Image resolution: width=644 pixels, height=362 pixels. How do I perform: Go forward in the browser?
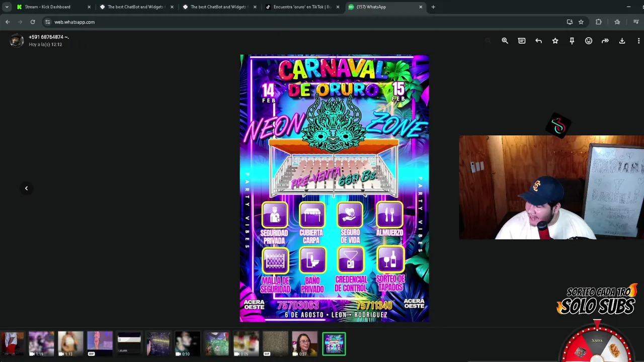[x=20, y=22]
